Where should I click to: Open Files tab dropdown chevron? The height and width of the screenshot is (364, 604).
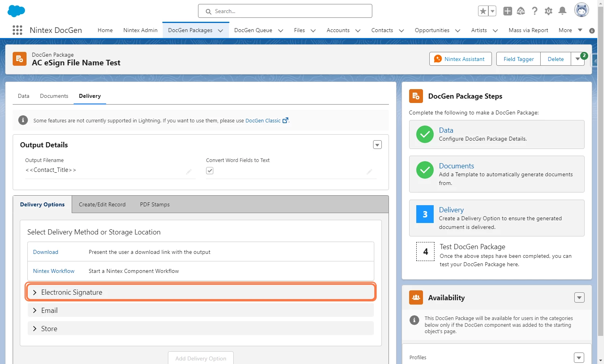[313, 30]
